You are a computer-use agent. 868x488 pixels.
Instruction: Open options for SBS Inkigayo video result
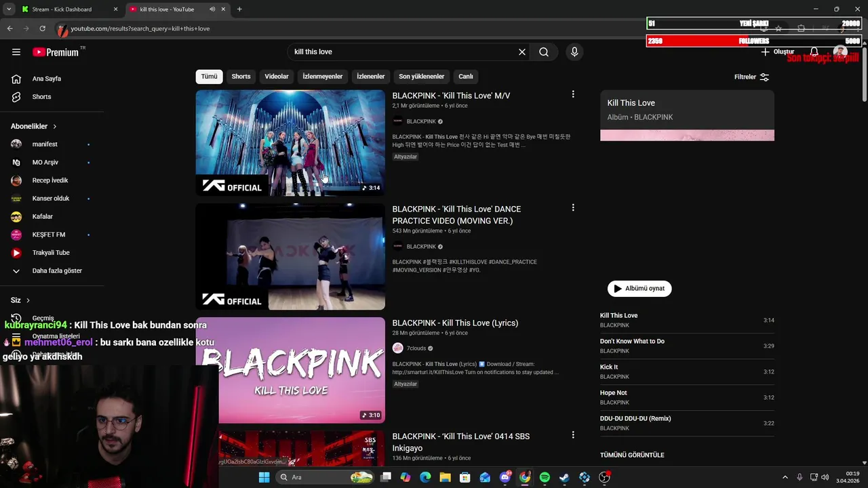pyautogui.click(x=573, y=435)
